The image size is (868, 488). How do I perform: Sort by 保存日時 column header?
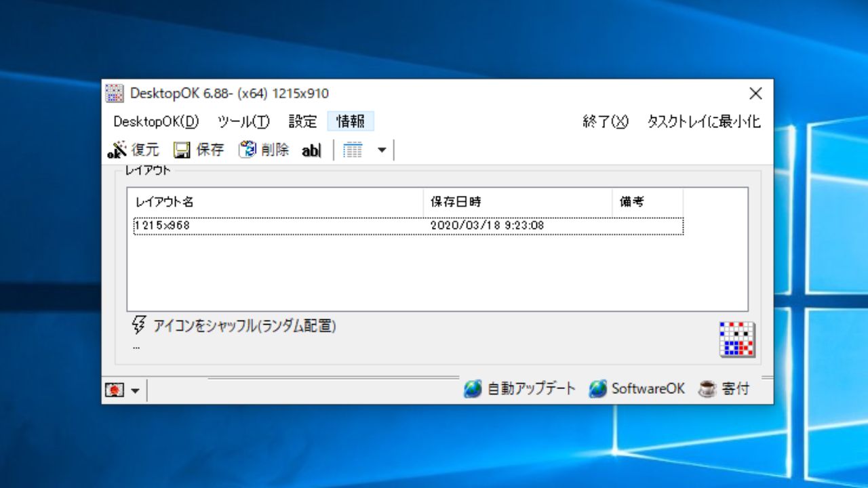[x=518, y=202]
